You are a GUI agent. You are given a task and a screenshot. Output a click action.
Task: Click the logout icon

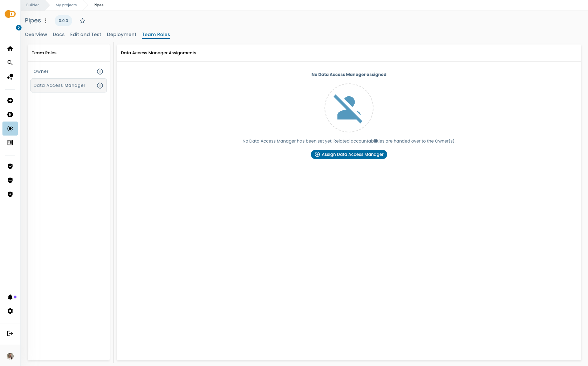(x=10, y=333)
